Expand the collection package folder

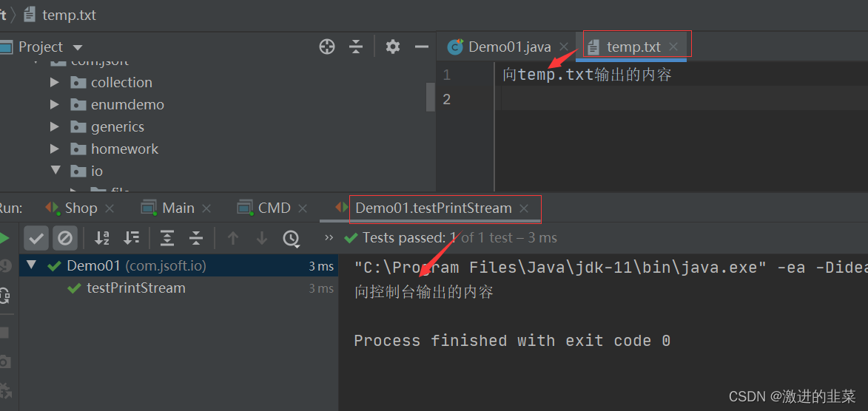tap(55, 83)
